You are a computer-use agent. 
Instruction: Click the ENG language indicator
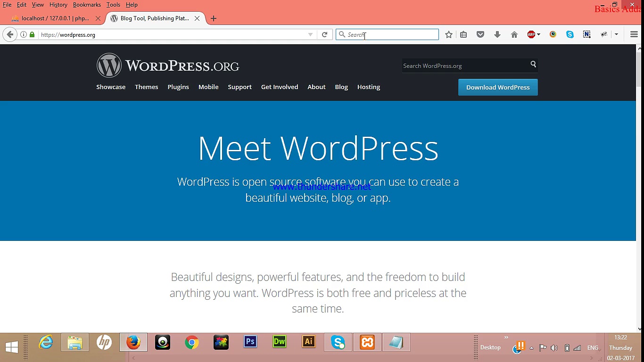[x=593, y=348]
